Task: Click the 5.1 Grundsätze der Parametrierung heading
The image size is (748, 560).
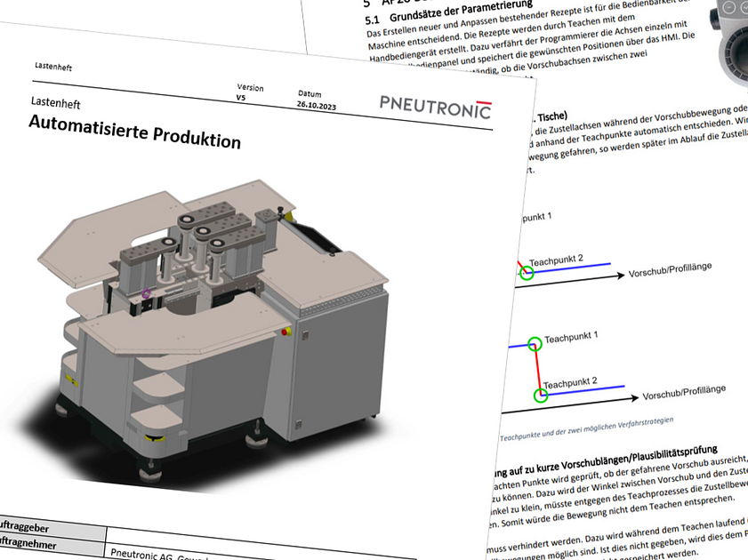Action: [x=448, y=11]
